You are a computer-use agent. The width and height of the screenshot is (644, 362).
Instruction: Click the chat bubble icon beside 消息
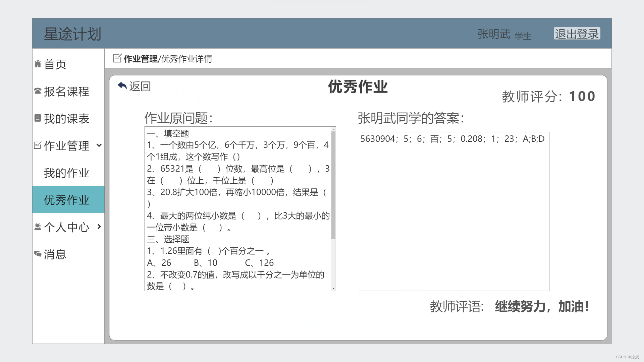[x=38, y=254]
